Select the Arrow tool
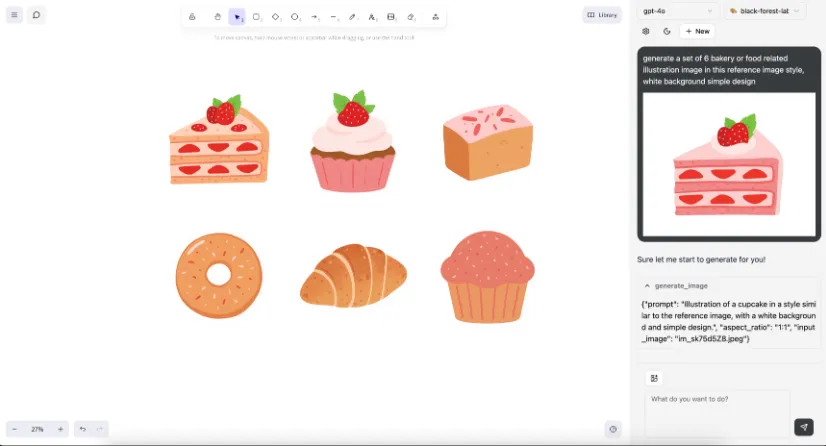The height and width of the screenshot is (446, 826). click(x=315, y=17)
